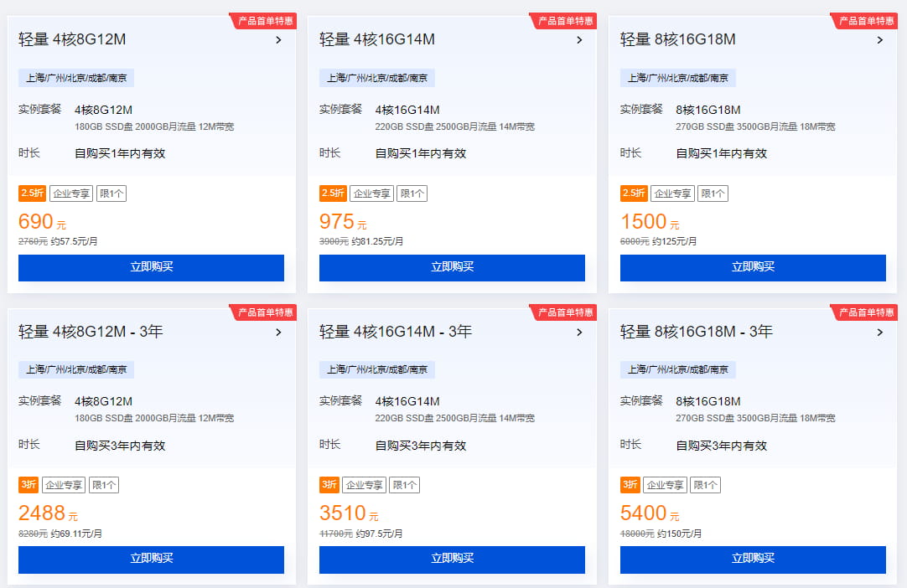Click 自购买3年内有效 in the 2488元 card
907x588 pixels.
tap(120, 446)
